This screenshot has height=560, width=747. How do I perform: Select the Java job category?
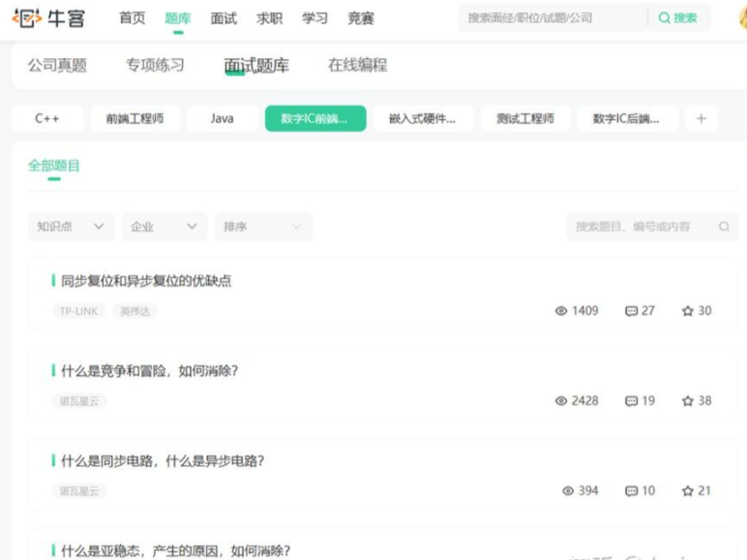pyautogui.click(x=223, y=119)
